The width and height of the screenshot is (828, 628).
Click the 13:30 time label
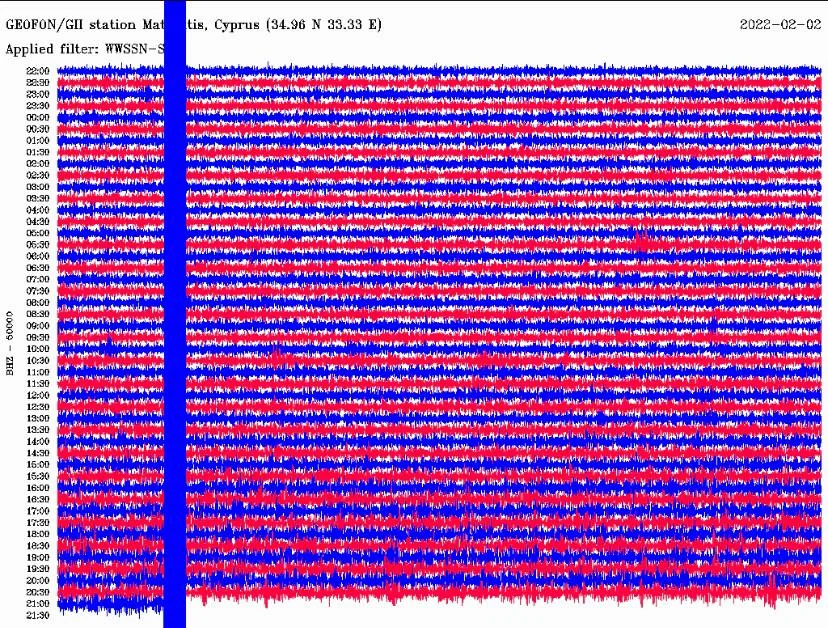coord(38,430)
